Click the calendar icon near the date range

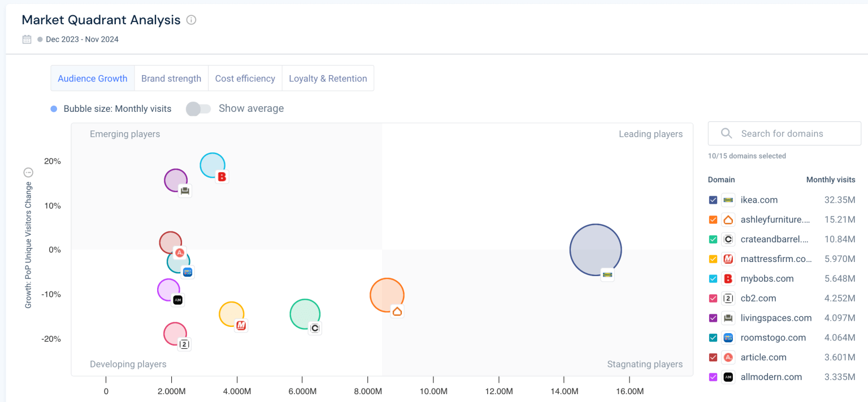[26, 39]
